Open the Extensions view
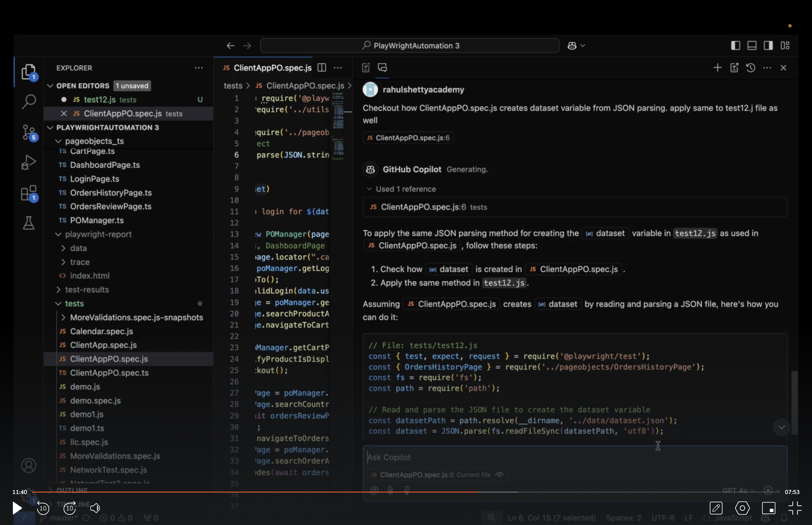The width and height of the screenshot is (812, 525). click(x=29, y=193)
